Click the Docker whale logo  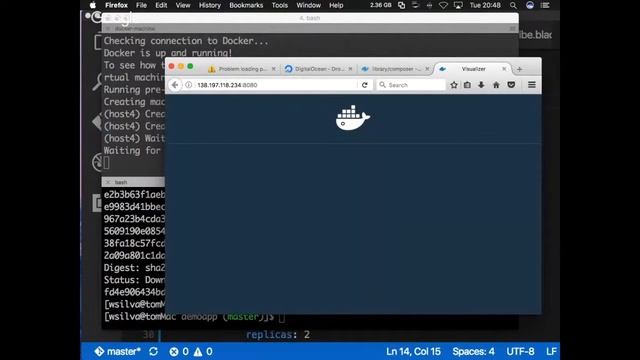click(x=353, y=118)
